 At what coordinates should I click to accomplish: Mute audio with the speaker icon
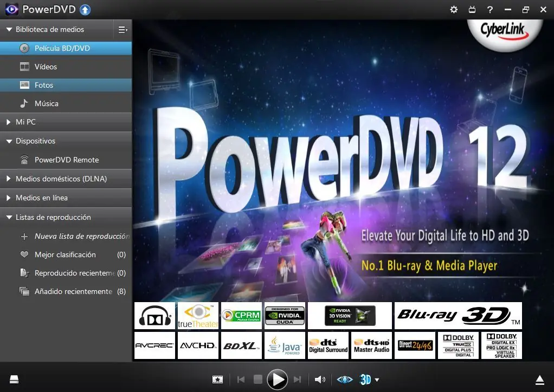click(320, 380)
